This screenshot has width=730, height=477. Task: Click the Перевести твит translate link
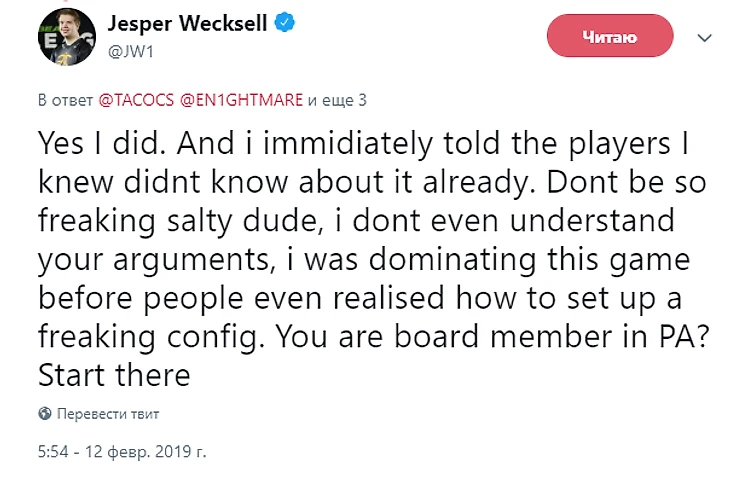tap(108, 413)
